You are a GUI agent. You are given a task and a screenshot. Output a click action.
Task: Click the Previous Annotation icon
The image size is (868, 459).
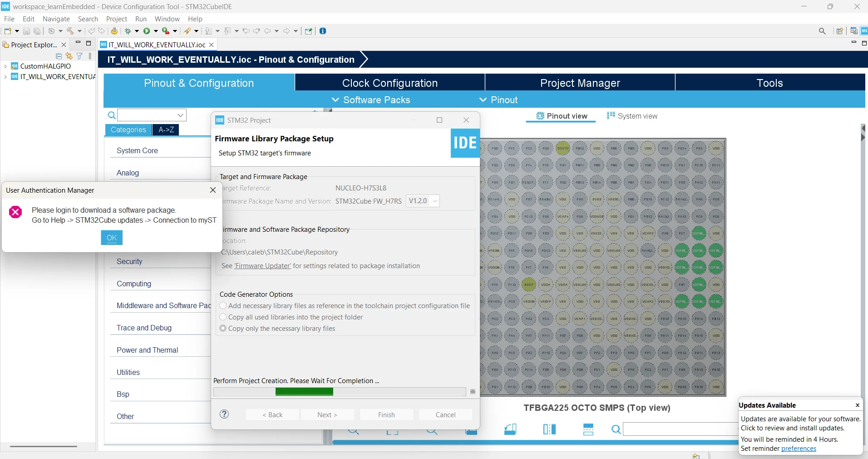pos(227,31)
